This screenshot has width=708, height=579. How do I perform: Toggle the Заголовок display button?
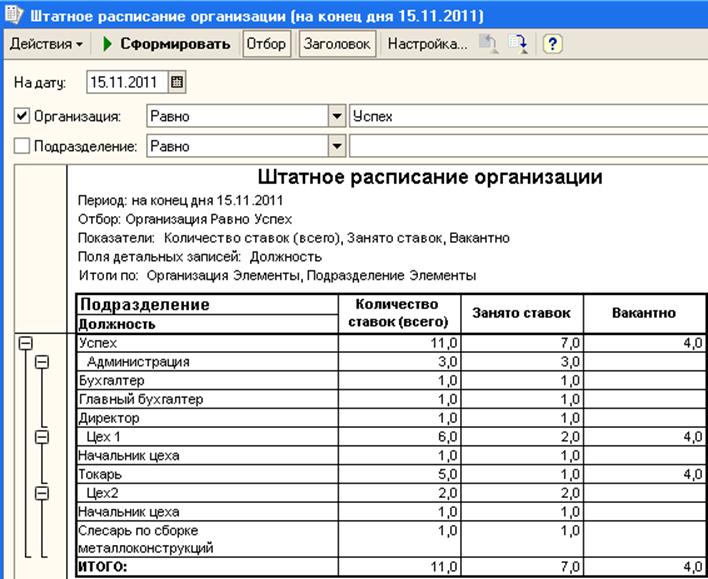[x=337, y=44]
